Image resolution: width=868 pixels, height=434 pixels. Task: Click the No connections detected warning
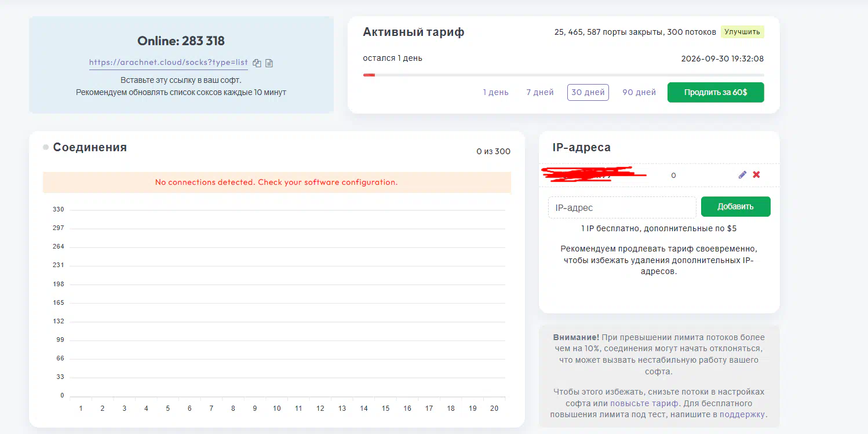point(277,183)
